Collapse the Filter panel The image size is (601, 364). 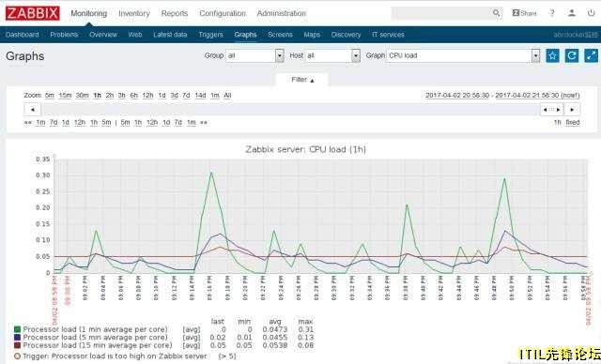pyautogui.click(x=302, y=80)
